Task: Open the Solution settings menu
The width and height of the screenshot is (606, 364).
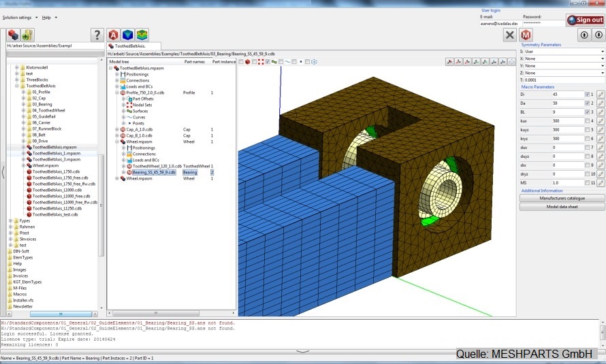Action: [x=18, y=17]
